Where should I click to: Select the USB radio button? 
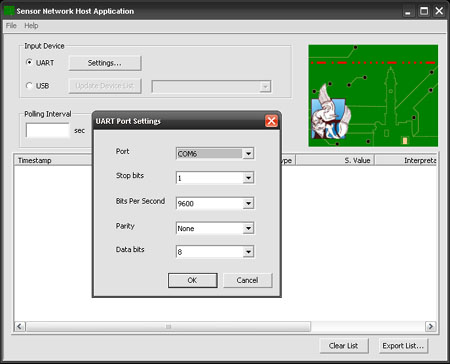click(x=29, y=86)
